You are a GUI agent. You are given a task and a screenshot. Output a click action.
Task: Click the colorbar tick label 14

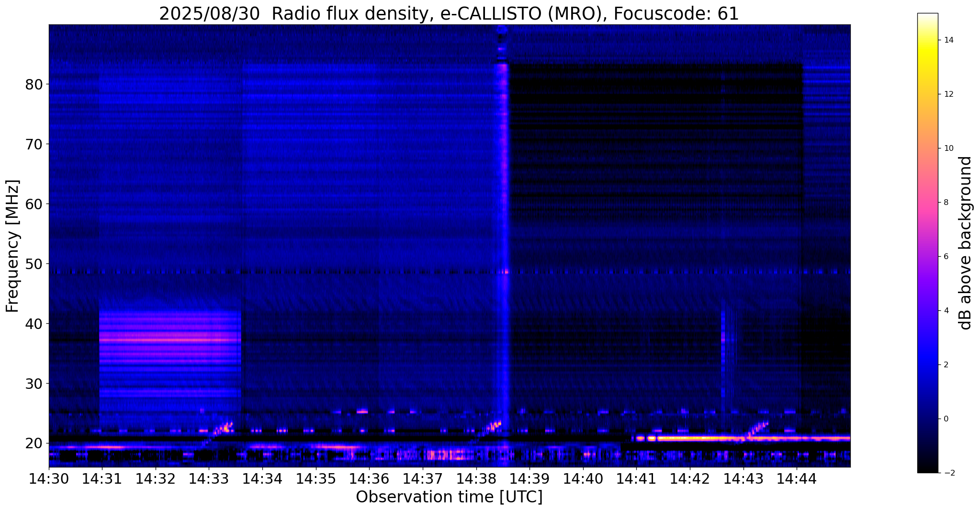(x=949, y=40)
